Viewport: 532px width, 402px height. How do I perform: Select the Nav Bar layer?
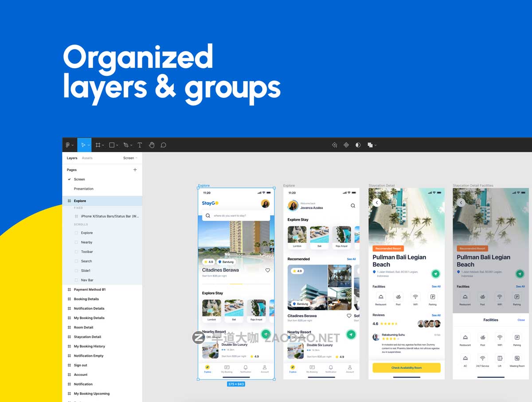coord(87,280)
